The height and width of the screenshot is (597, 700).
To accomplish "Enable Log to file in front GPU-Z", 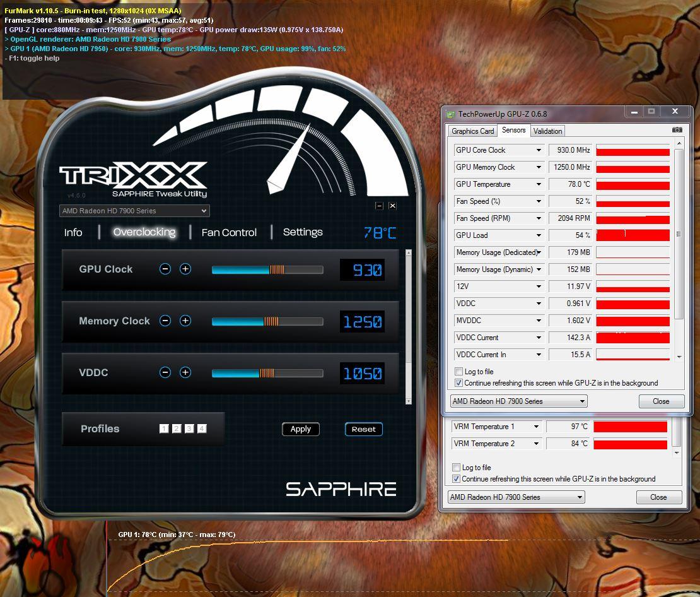I will [x=458, y=371].
